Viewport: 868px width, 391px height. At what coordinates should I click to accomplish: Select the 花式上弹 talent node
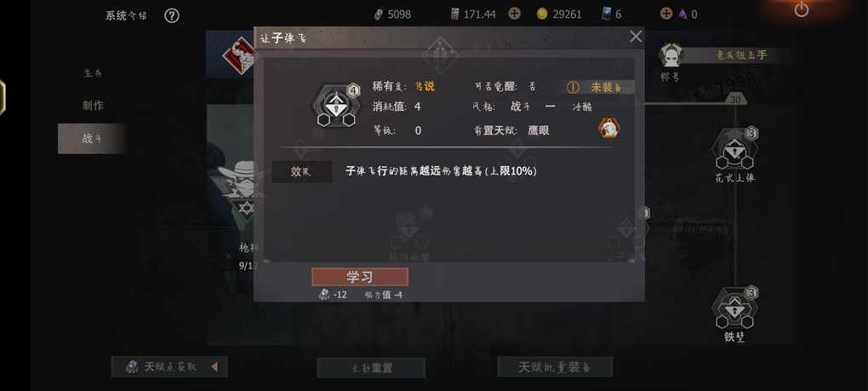click(734, 154)
